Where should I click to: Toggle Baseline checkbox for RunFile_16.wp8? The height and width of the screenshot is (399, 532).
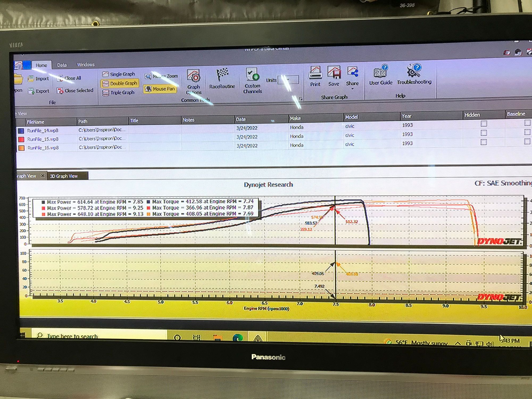527,141
